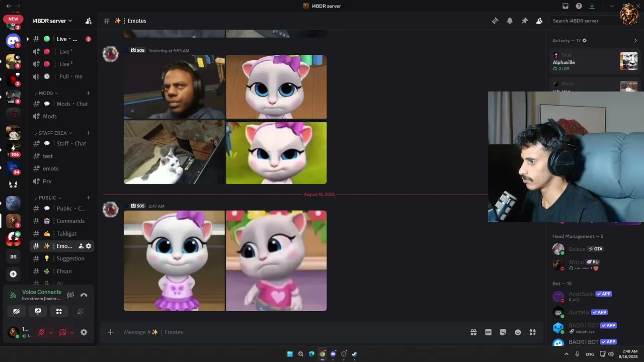Screen dimensions: 644x362
Task: Toggle noise suppression in voice panel
Action: click(70, 295)
